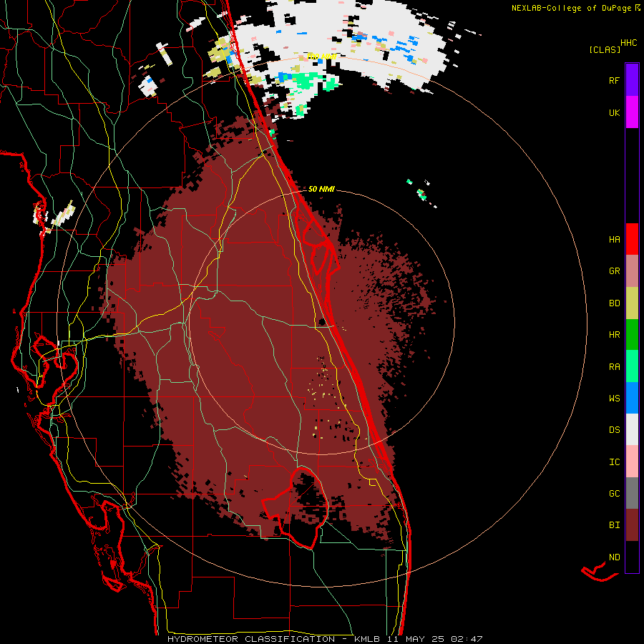Select the BD legend label
The image size is (644, 644).
point(614,303)
